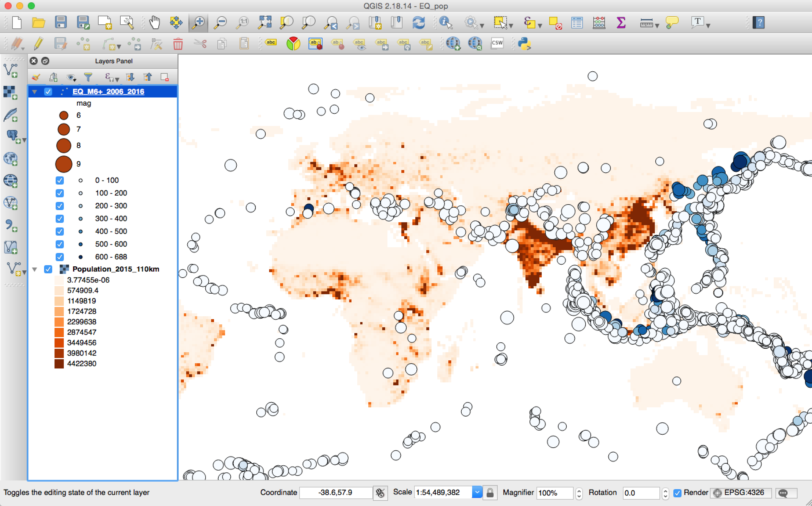Click Zoom Full extent icon
The width and height of the screenshot is (812, 506).
point(264,23)
